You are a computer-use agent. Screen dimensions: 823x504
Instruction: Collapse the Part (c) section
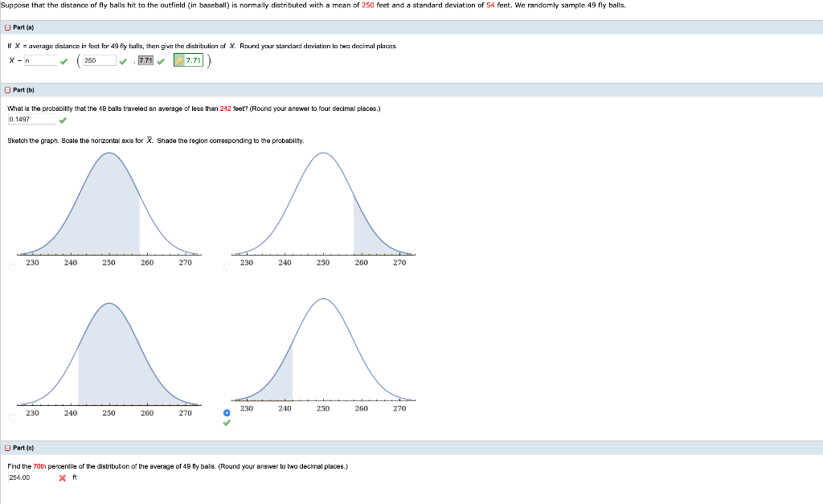tap(6, 447)
